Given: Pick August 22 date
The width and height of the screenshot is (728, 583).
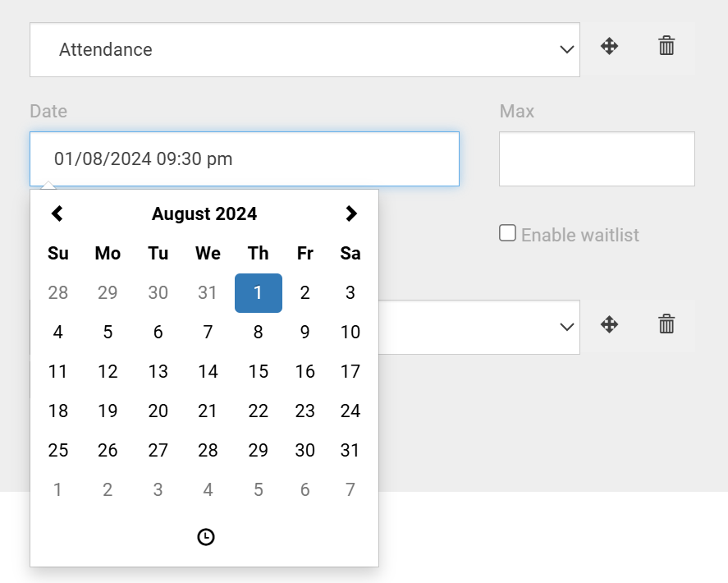Looking at the screenshot, I should click(x=259, y=411).
